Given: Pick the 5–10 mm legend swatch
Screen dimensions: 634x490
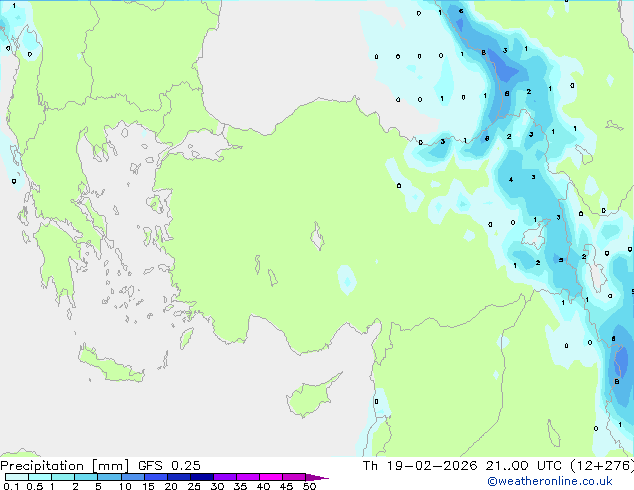Looking at the screenshot, I should 109,477.
